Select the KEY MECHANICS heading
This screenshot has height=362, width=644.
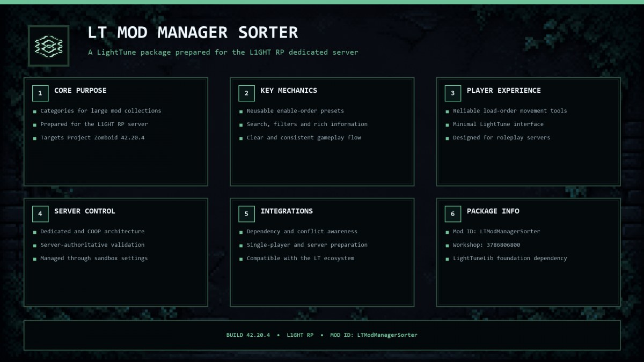pyautogui.click(x=289, y=91)
